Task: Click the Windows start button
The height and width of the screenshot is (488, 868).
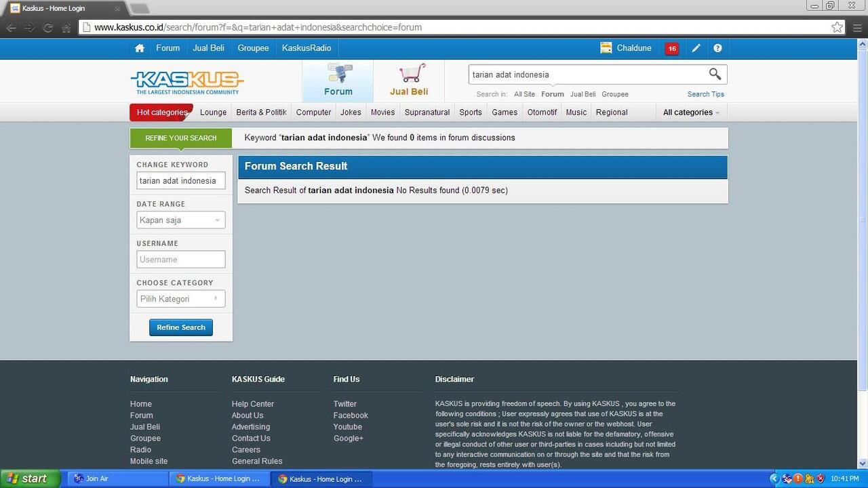Action: pyautogui.click(x=31, y=479)
